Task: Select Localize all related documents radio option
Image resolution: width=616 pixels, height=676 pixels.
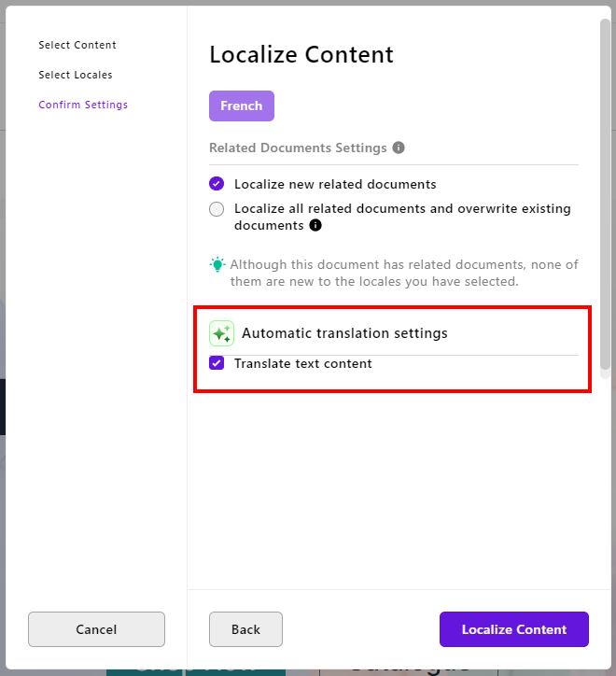Action: (217, 209)
